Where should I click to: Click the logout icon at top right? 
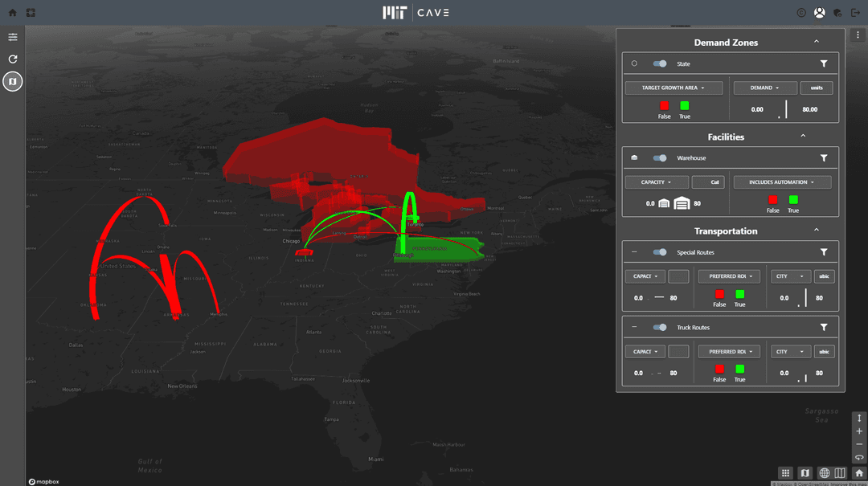click(855, 13)
